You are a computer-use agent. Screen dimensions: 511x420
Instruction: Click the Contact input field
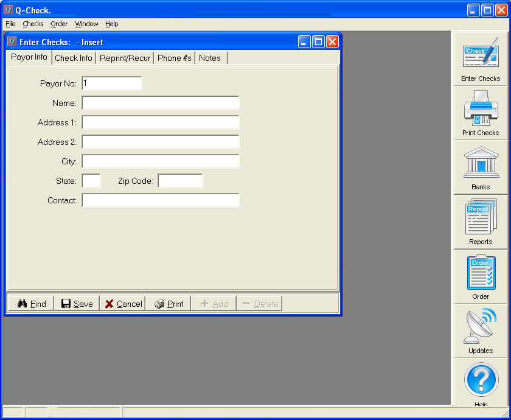[x=161, y=200]
